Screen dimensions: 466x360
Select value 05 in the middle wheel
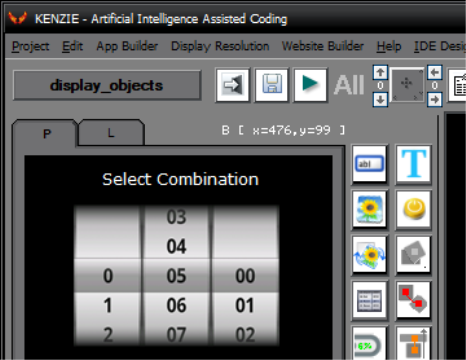pos(176,276)
